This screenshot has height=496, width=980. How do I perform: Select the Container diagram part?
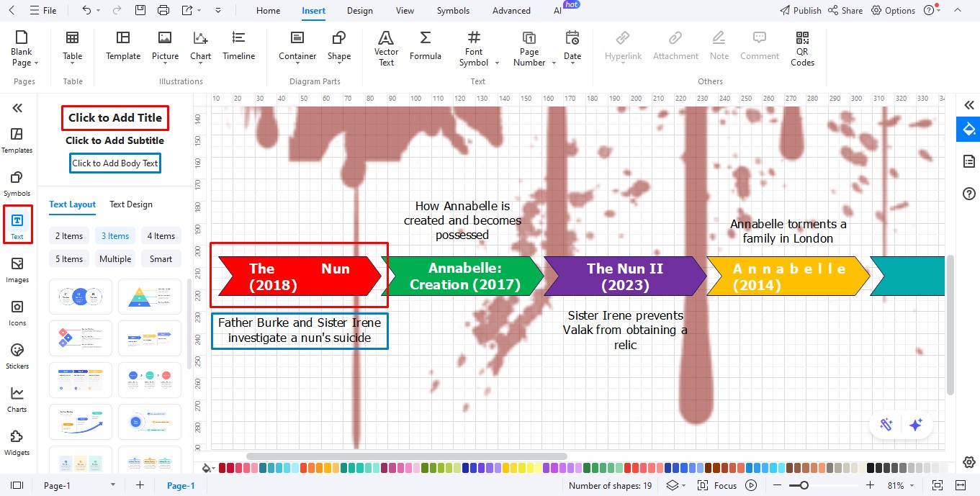point(297,46)
